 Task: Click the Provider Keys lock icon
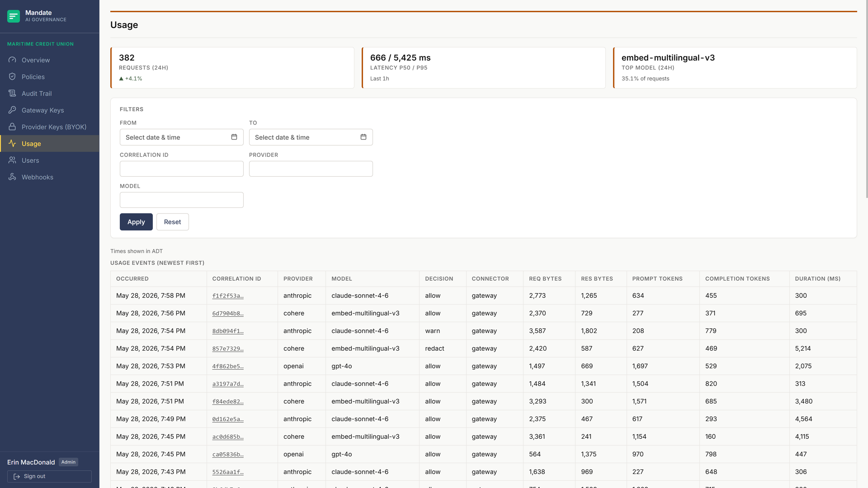point(12,127)
